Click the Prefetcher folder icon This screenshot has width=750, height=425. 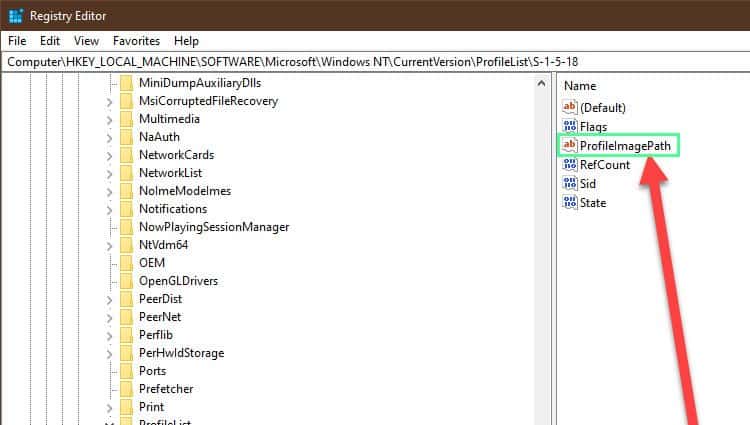coord(127,389)
